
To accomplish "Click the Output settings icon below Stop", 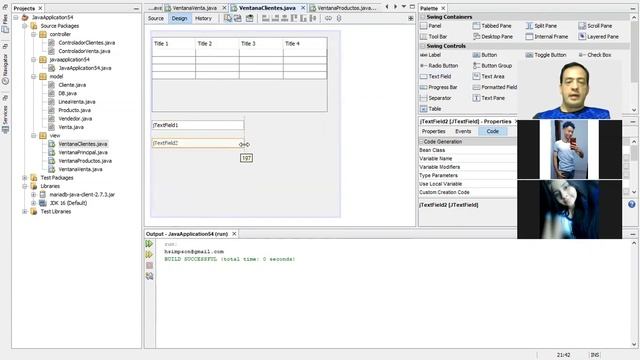I will (149, 276).
